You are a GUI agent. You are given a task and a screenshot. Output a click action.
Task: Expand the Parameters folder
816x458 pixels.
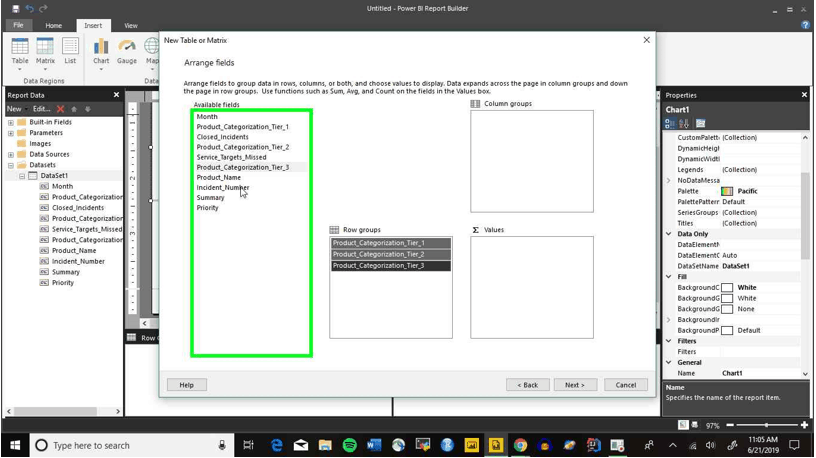10,133
